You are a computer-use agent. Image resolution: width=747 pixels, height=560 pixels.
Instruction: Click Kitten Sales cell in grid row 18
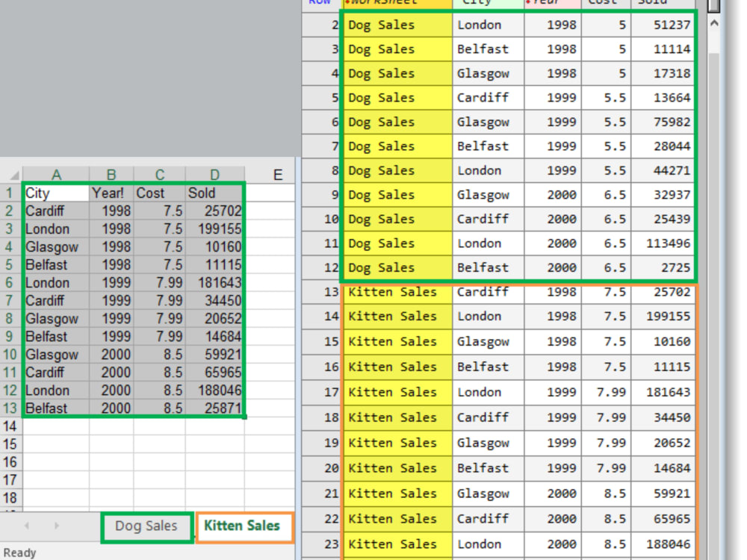pos(398,417)
